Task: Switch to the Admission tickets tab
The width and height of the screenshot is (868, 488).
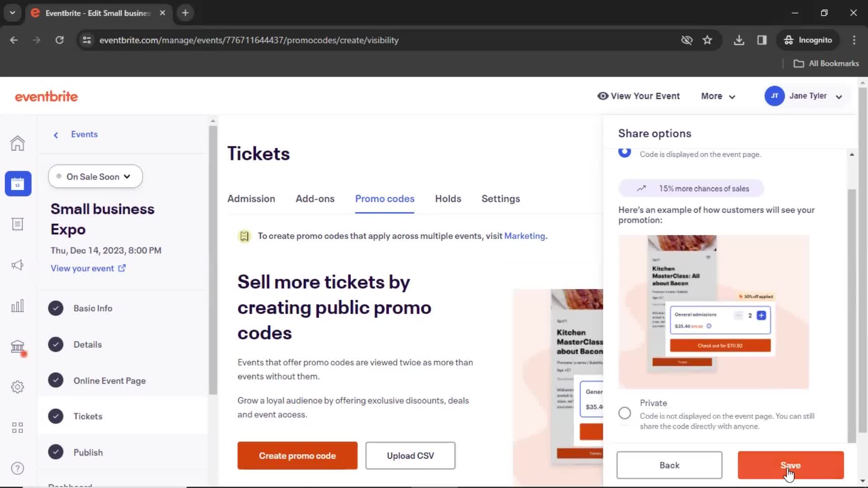Action: point(251,198)
